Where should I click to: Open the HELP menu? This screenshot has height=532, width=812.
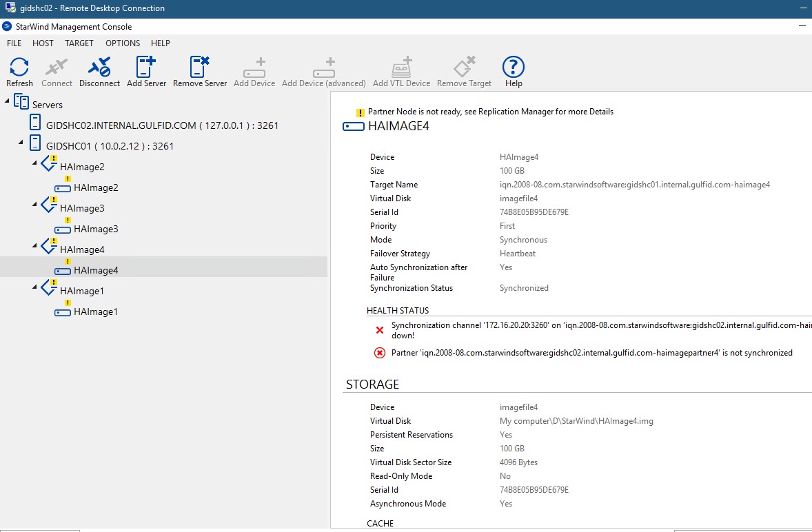click(x=161, y=43)
